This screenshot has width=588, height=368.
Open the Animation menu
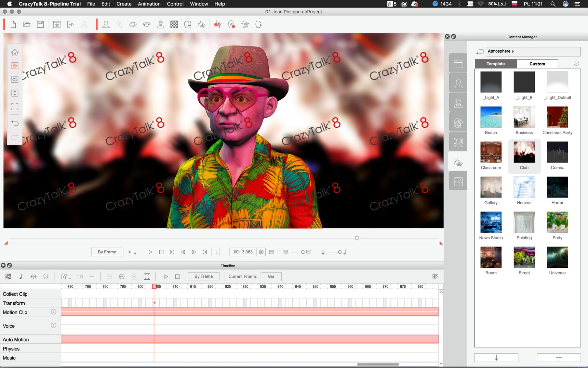pyautogui.click(x=149, y=4)
